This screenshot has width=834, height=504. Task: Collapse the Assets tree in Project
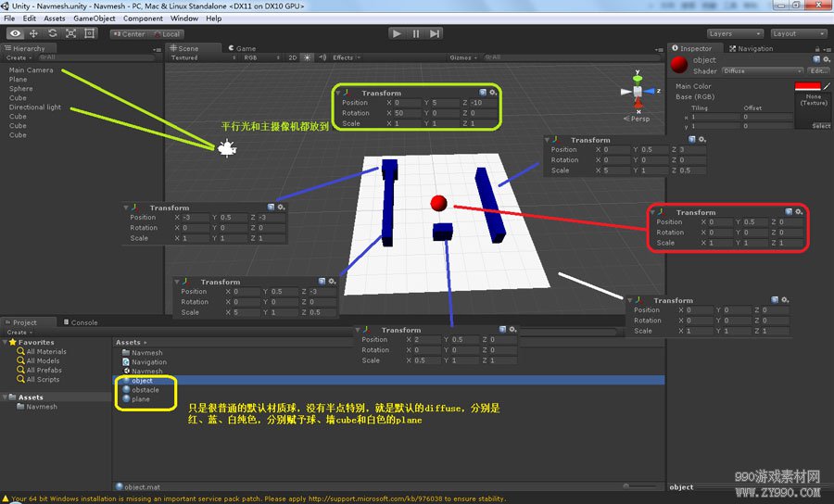(6, 397)
